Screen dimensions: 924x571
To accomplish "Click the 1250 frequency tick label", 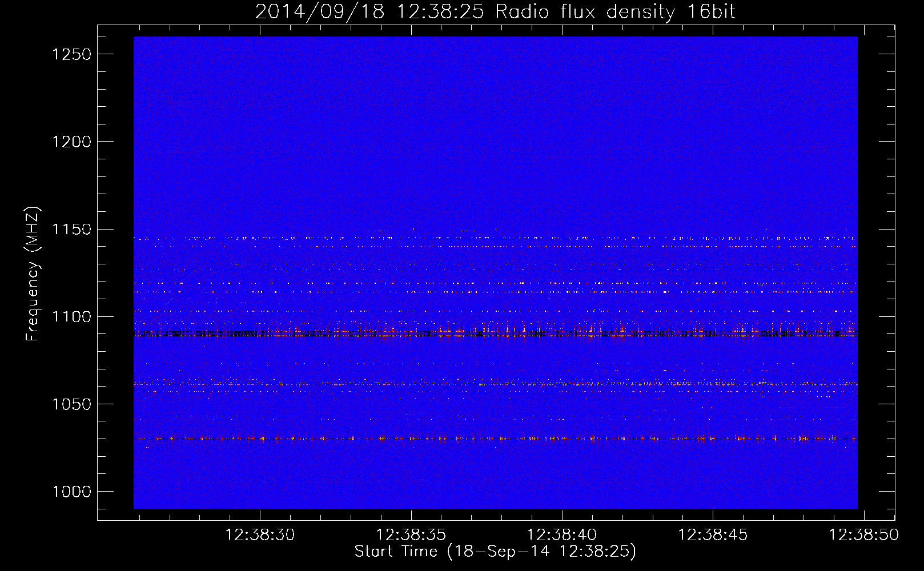I will [72, 54].
